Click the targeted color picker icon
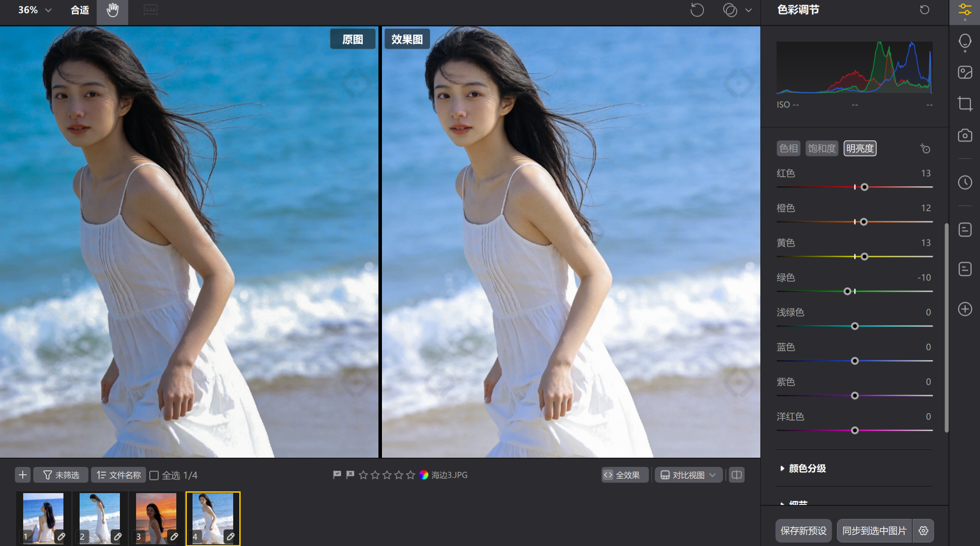The width and height of the screenshot is (980, 546). click(925, 149)
